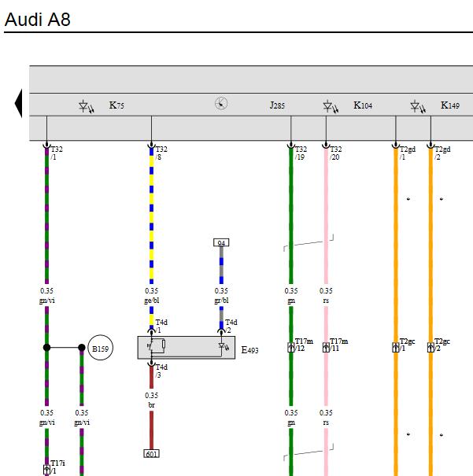The image size is (473, 476).
Task: Select the brown wire above box 601
Action: pyautogui.click(x=151, y=430)
